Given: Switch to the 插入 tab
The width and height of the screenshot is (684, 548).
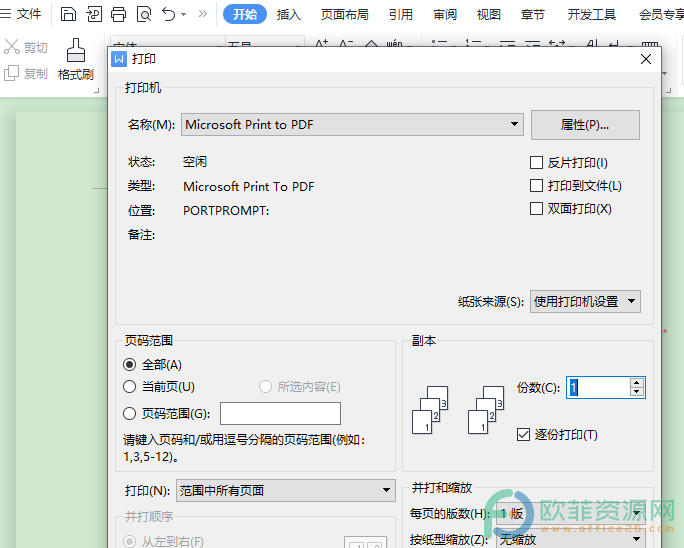Looking at the screenshot, I should click(289, 14).
